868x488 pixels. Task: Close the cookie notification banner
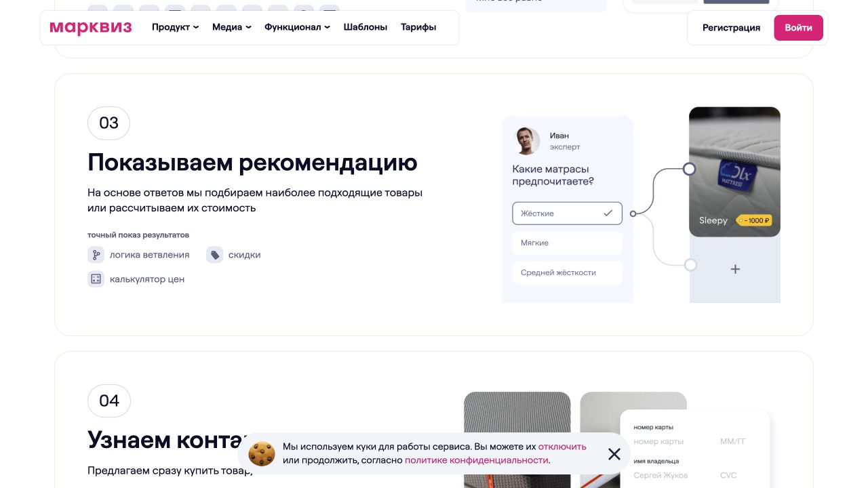[614, 454]
